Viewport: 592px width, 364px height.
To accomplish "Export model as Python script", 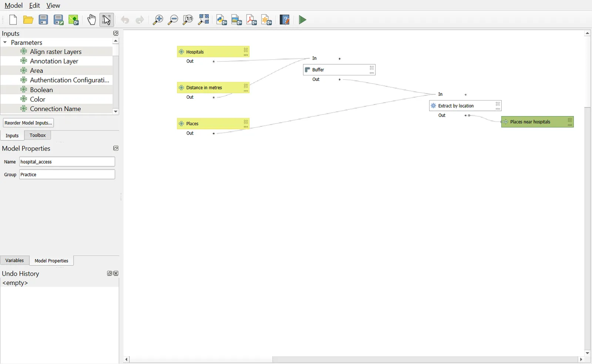I will coord(222,20).
